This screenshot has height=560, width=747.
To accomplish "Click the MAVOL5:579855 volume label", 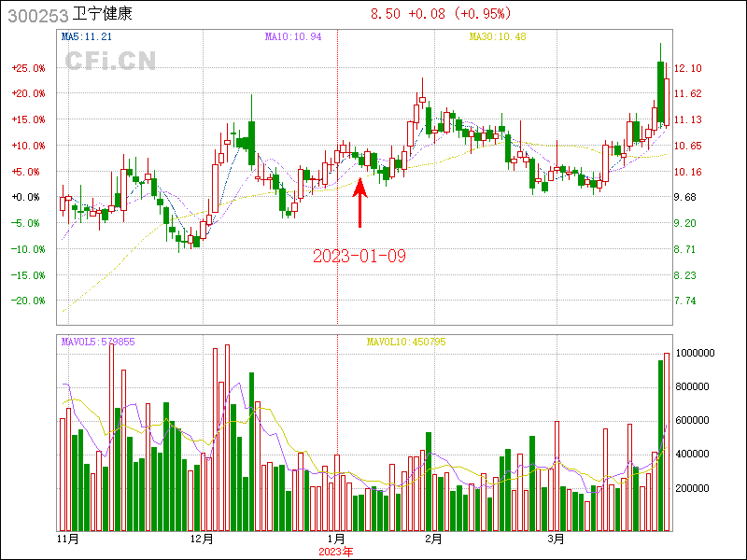I will [98, 343].
